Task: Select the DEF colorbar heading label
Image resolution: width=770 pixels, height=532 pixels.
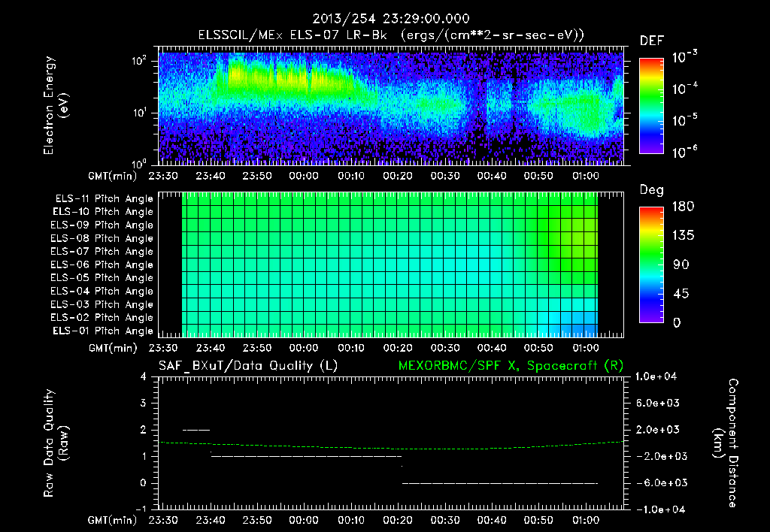Action: (x=652, y=41)
